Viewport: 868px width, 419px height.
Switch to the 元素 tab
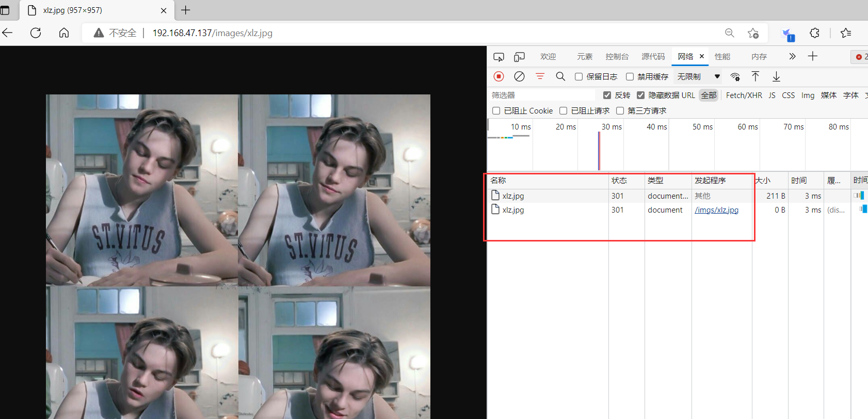(x=585, y=57)
